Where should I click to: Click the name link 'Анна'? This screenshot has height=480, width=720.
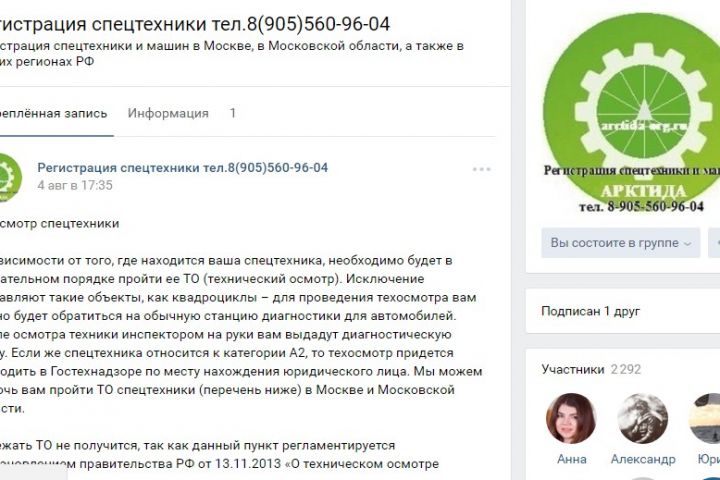coord(572,459)
